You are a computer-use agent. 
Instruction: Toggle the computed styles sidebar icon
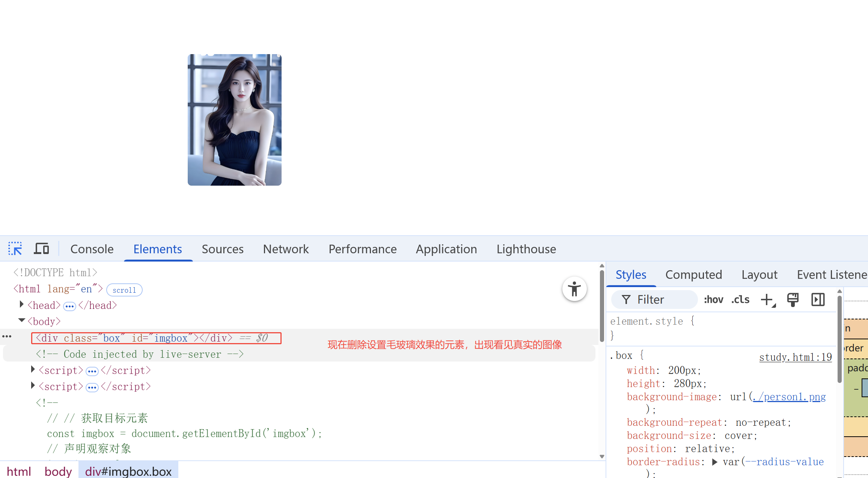point(818,300)
